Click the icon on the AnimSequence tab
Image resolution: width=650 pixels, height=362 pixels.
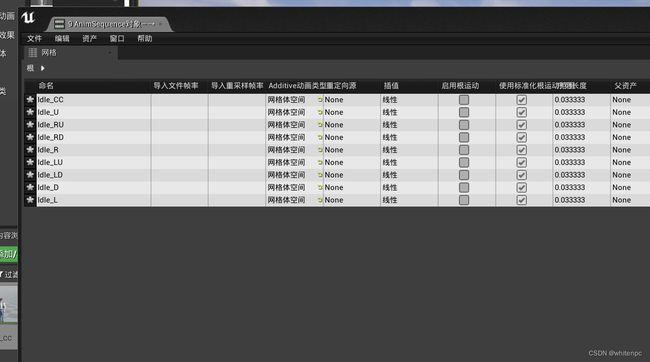click(59, 24)
